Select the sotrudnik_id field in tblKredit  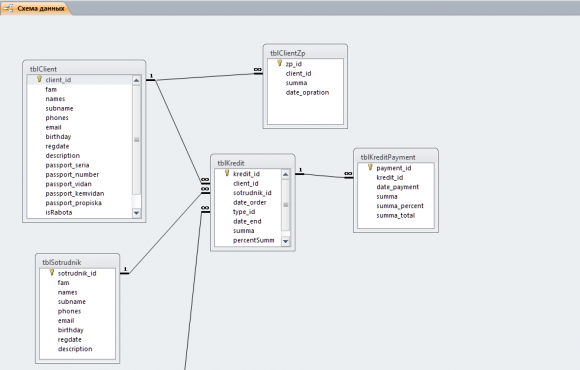tap(252, 193)
